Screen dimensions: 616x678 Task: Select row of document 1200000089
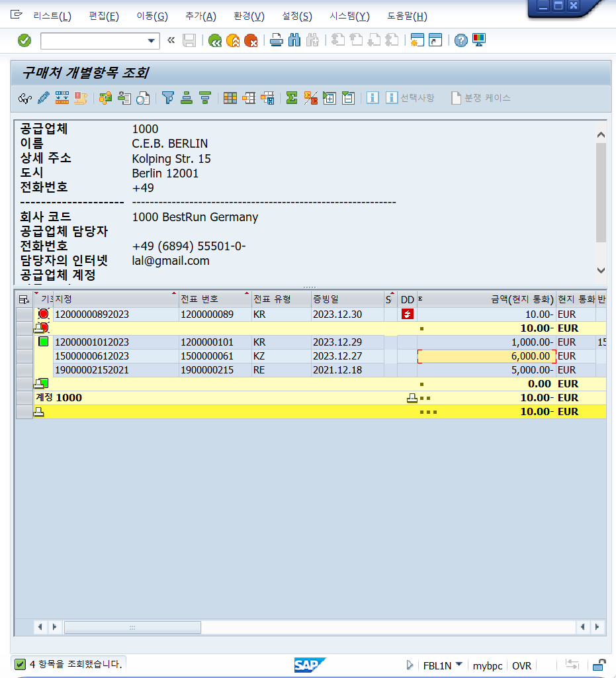(x=24, y=315)
